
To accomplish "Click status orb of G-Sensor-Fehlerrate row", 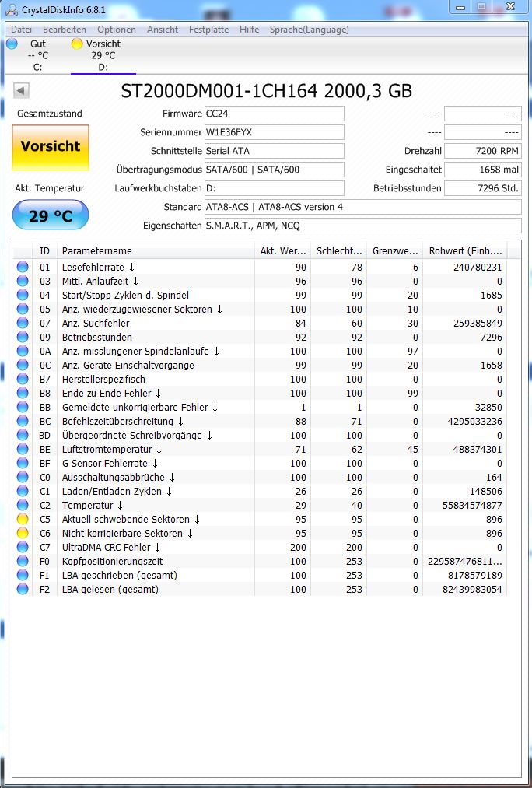I will 23,464.
